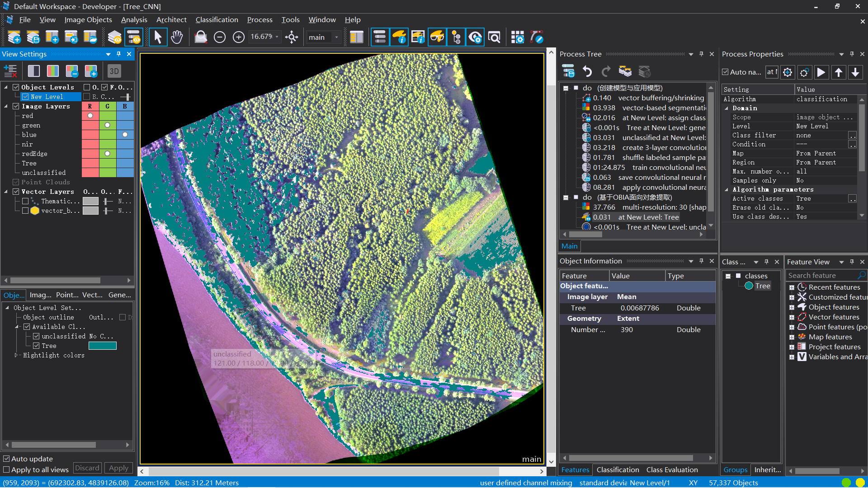Click the zoom in plus icon
The height and width of the screenshot is (488, 868).
click(239, 37)
